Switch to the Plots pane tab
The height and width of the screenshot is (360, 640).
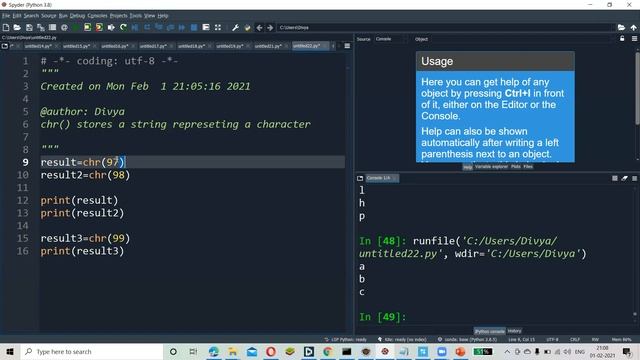(x=516, y=167)
